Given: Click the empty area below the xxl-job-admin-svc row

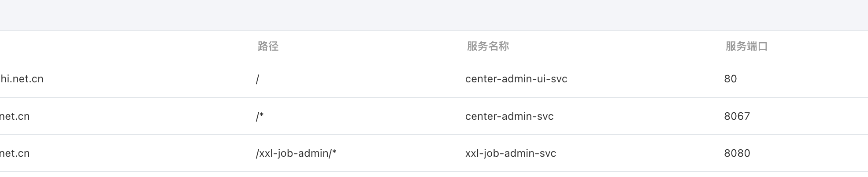Looking at the screenshot, I should pos(434,174).
